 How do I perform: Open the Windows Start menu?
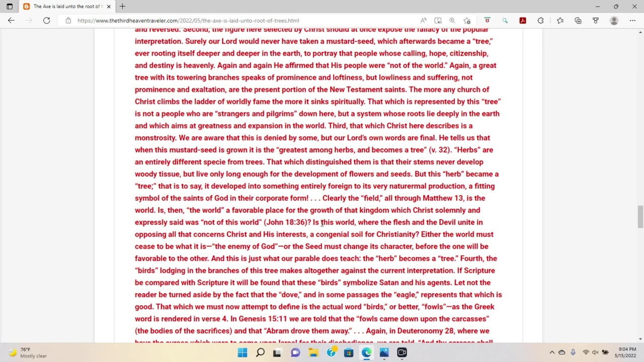coord(243,352)
